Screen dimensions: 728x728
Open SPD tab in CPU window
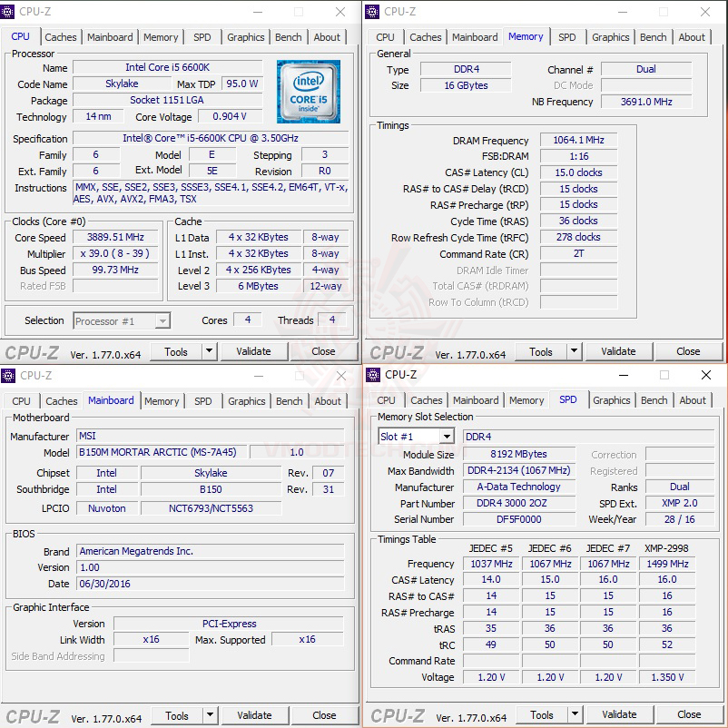[x=202, y=37]
